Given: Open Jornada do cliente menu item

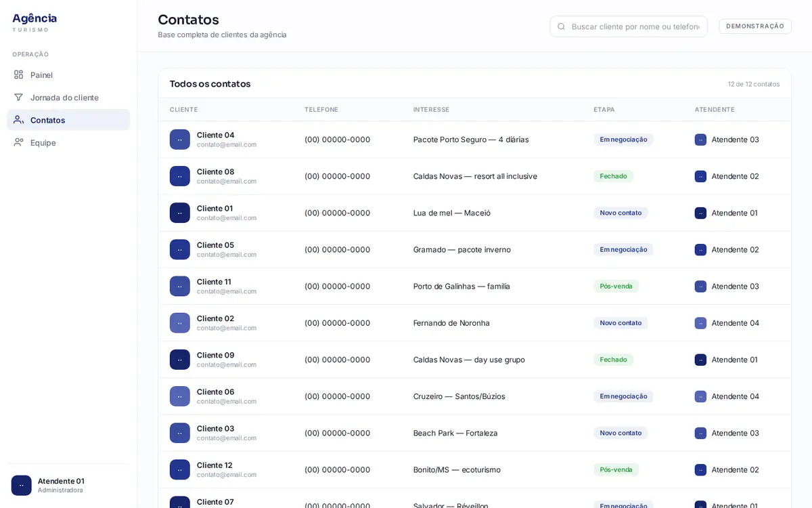Looking at the screenshot, I should point(68,98).
